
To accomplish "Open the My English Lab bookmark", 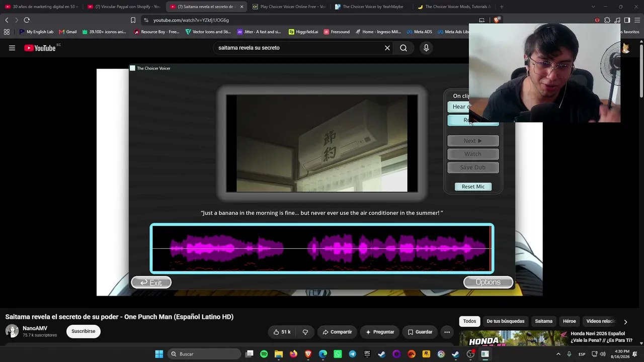I will (36, 32).
